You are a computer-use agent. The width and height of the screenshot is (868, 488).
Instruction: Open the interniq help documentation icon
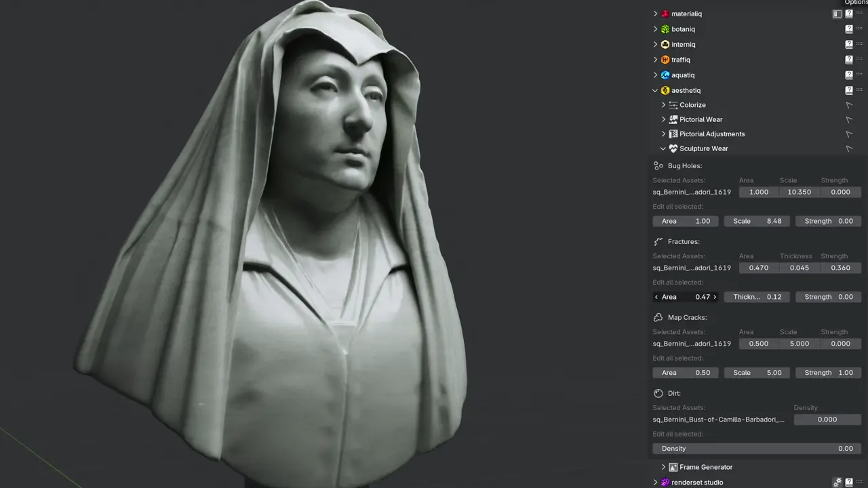tap(849, 44)
